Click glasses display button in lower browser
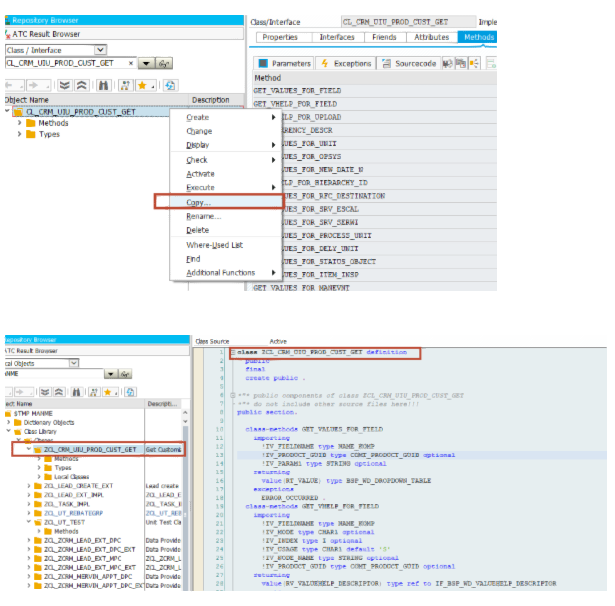The image size is (615, 606). (x=125, y=374)
